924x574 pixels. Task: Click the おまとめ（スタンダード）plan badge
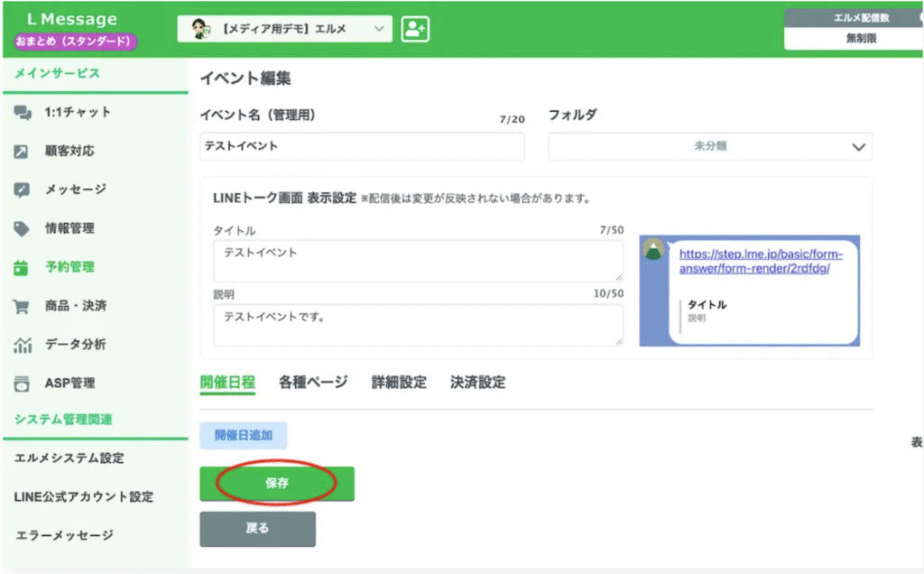[x=75, y=42]
